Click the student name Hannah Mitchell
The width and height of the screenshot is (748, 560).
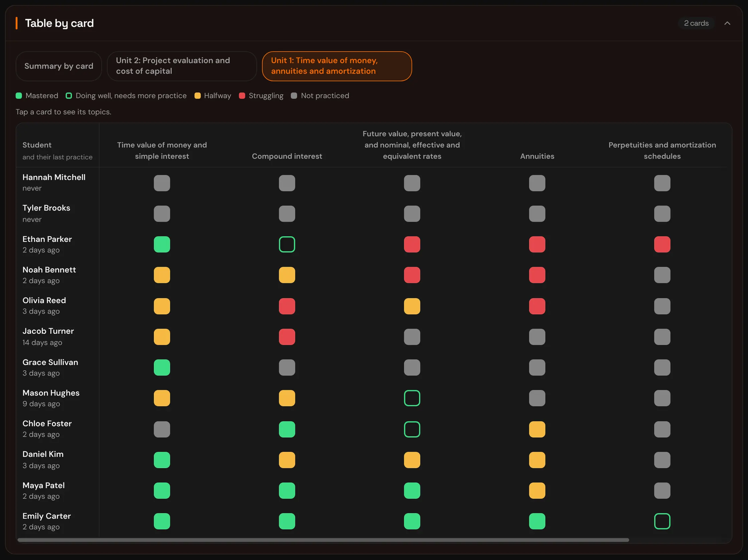[x=54, y=177]
